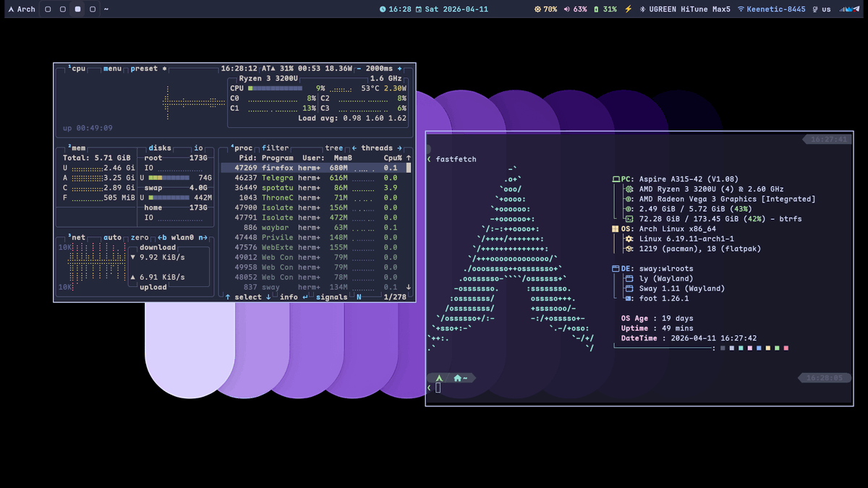Click the proc list scrollbar thumb
Viewport: 868px width, 488px height.
click(409, 168)
